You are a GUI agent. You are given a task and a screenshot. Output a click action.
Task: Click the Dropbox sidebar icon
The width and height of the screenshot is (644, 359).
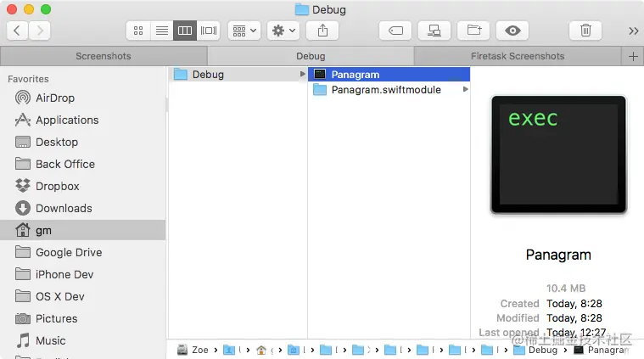[x=23, y=186]
